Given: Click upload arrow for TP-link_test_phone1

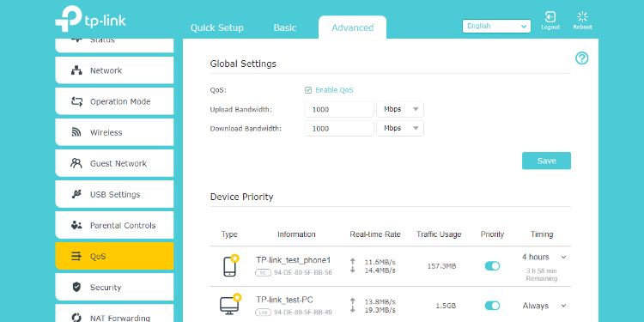Looking at the screenshot, I should [x=352, y=261].
